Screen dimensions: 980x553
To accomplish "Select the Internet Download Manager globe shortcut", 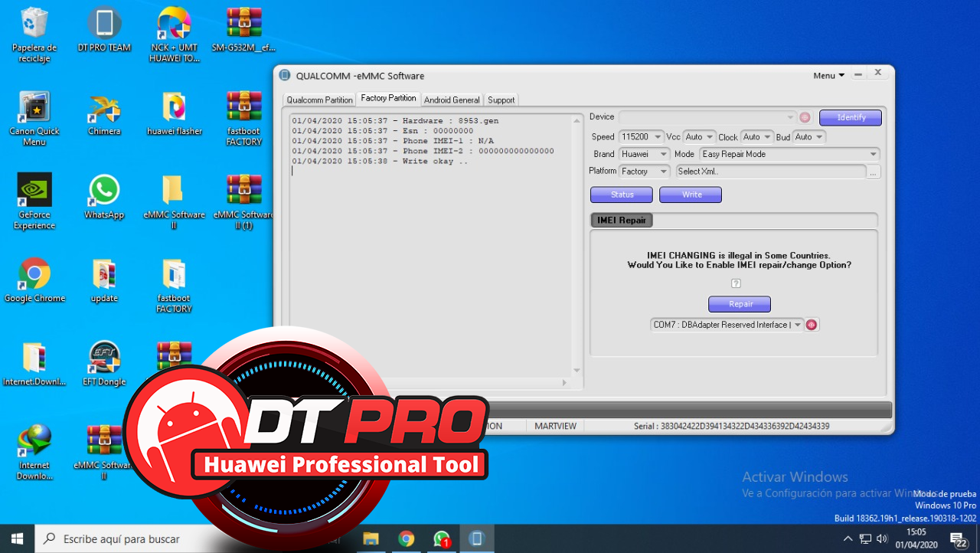I will click(34, 453).
